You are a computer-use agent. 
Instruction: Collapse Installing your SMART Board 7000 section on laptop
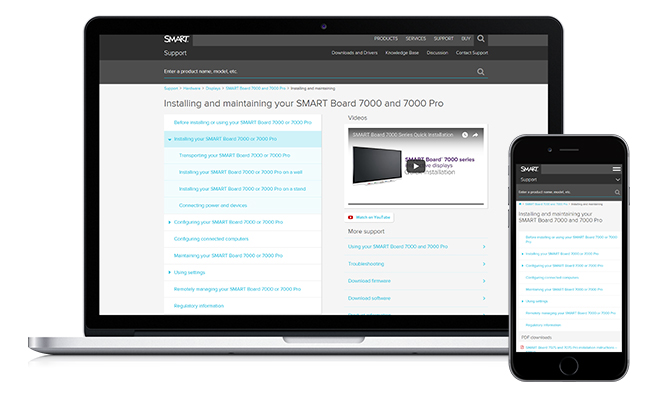pyautogui.click(x=170, y=139)
